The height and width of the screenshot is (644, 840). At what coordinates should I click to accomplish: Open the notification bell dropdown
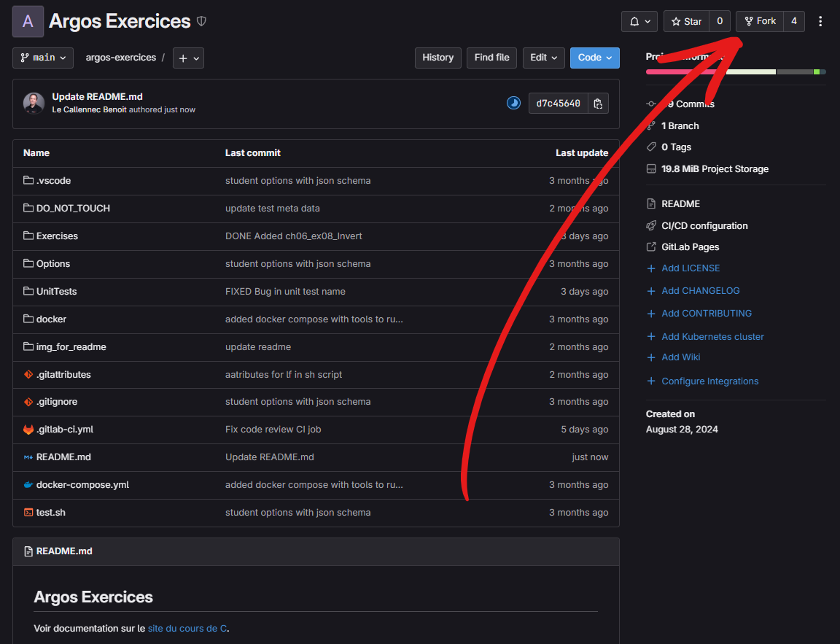tap(639, 21)
